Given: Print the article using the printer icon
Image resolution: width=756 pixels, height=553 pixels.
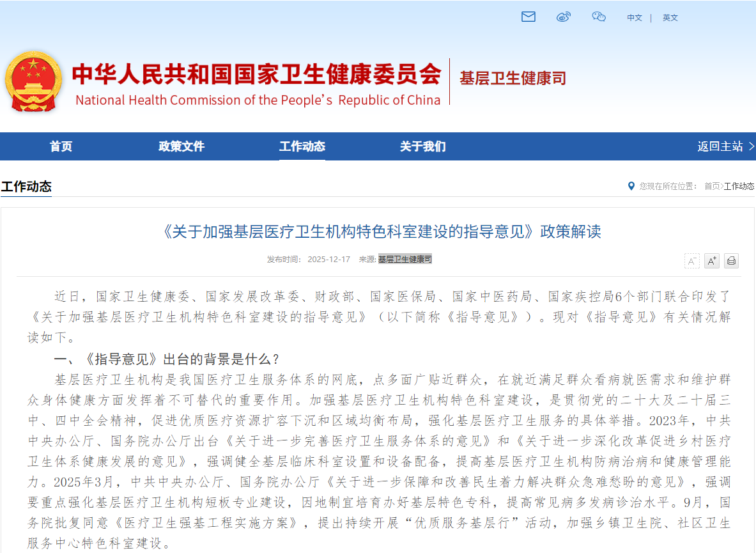Looking at the screenshot, I should (x=730, y=261).
